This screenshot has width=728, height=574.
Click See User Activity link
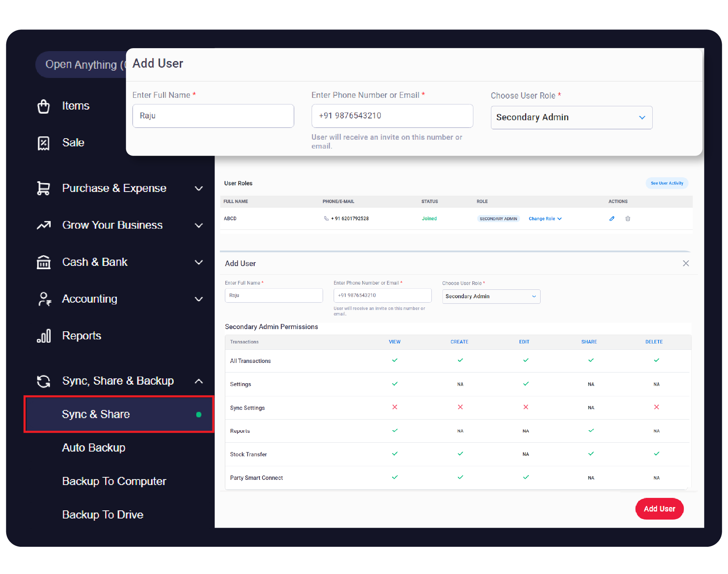click(x=667, y=183)
